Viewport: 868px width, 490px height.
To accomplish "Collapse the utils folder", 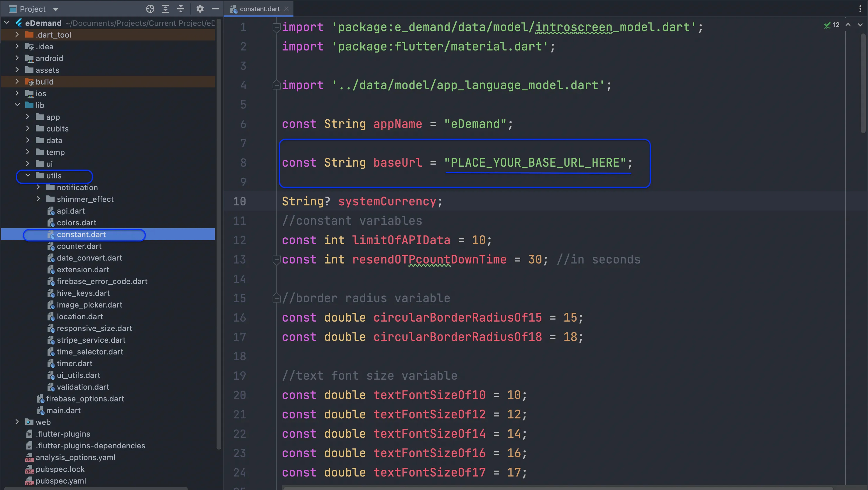I will (x=28, y=175).
